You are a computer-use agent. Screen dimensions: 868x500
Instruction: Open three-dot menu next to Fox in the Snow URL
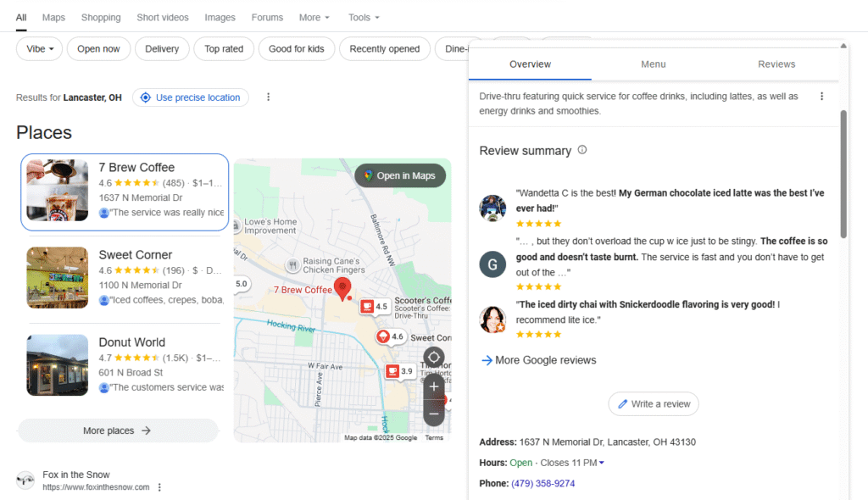click(x=159, y=487)
